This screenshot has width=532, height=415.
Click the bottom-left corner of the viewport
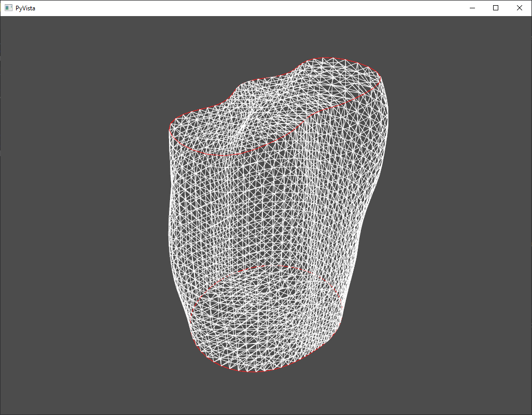(3, 411)
